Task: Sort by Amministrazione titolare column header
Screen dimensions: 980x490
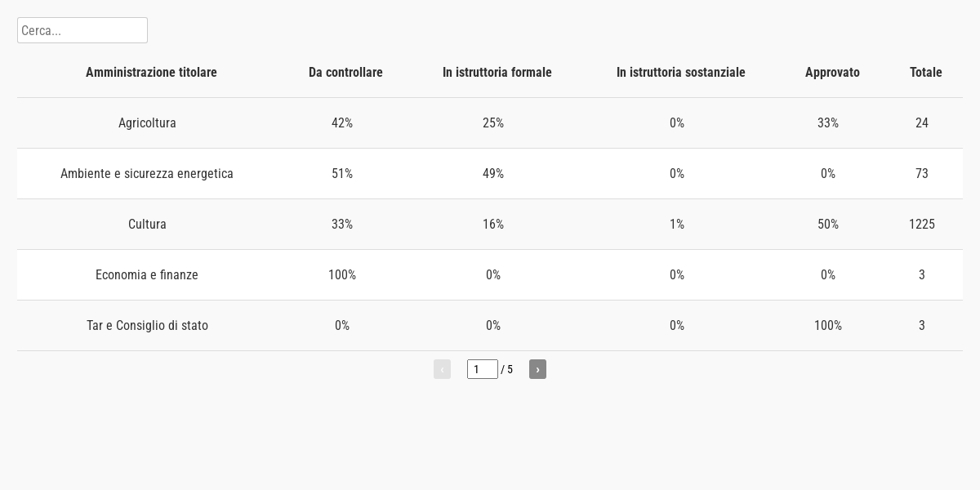Action: coord(151,73)
